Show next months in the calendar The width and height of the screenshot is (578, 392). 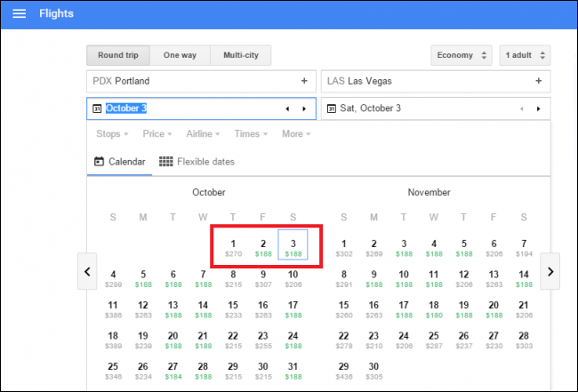coord(550,271)
